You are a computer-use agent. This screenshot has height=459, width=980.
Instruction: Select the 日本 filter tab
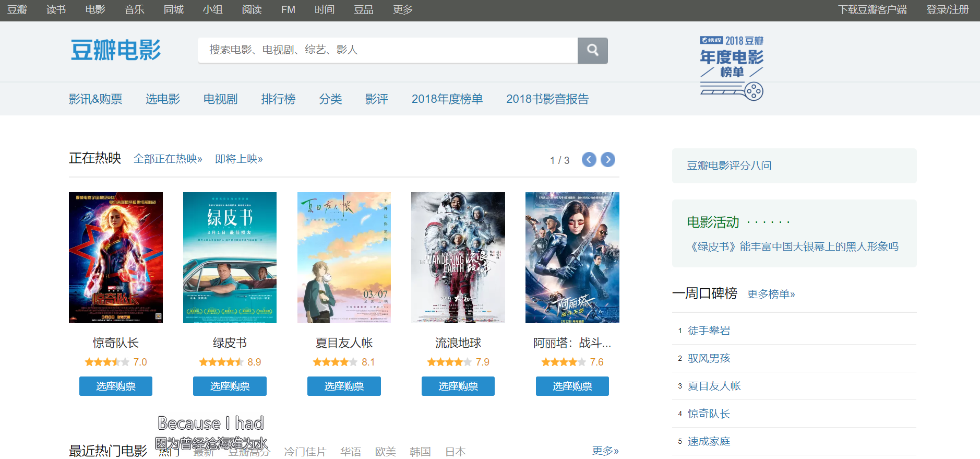[x=456, y=452]
